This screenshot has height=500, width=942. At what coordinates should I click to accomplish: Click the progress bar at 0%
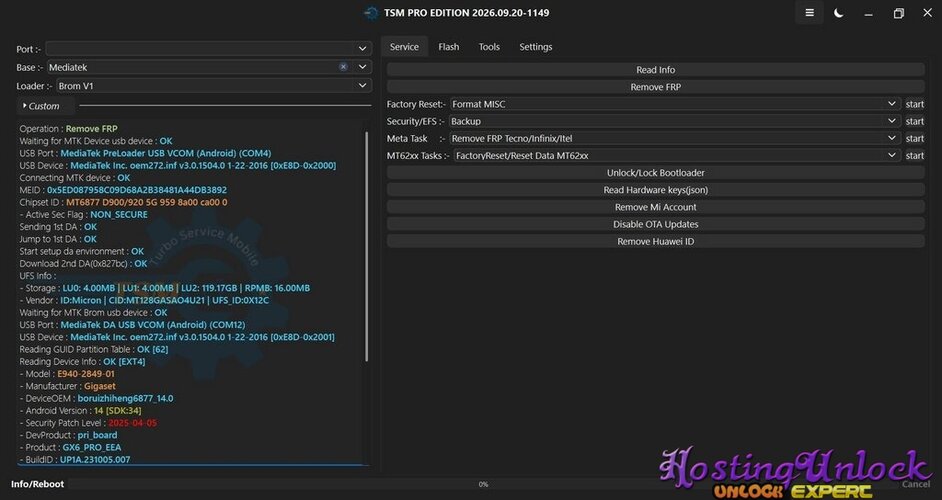click(x=483, y=484)
